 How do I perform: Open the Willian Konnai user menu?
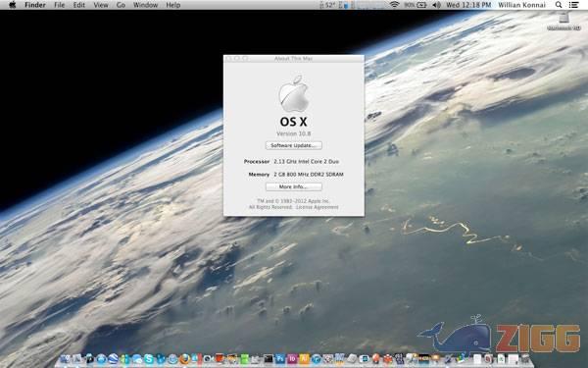[521, 5]
